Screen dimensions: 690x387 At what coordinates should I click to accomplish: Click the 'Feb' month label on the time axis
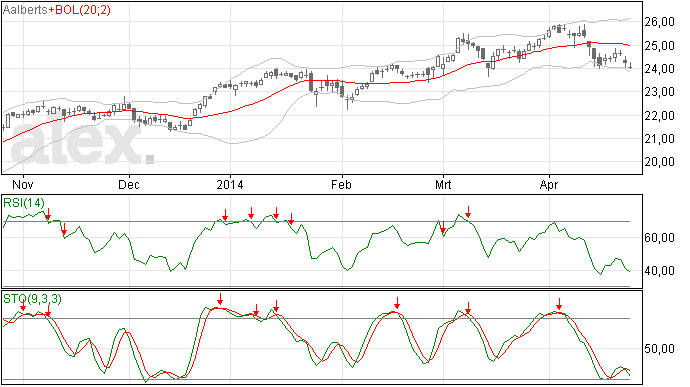(x=341, y=184)
